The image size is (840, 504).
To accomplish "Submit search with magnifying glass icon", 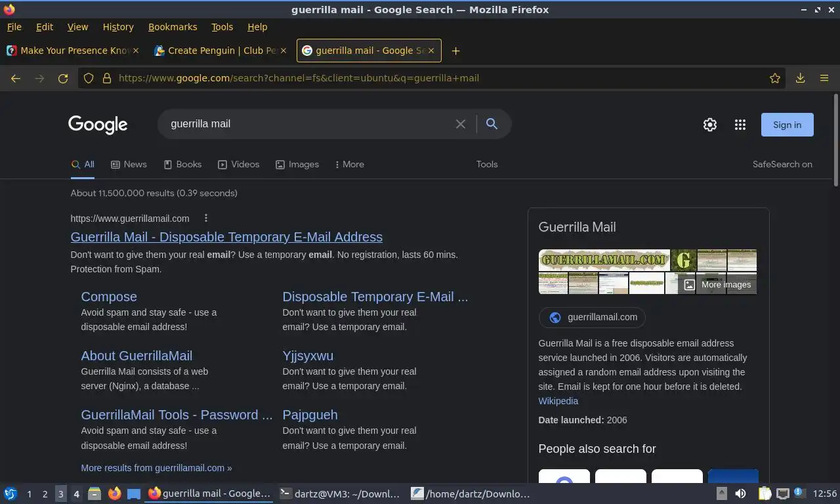I will pyautogui.click(x=492, y=124).
